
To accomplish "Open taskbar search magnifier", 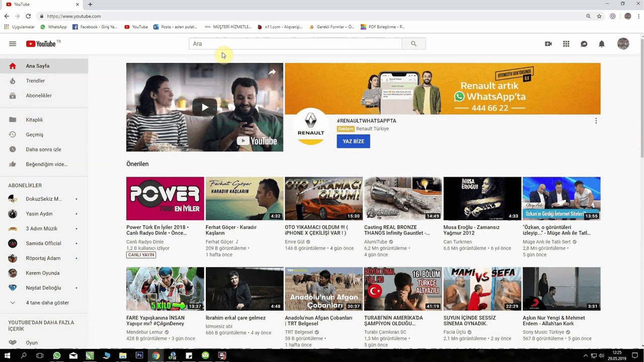I will pos(24,355).
